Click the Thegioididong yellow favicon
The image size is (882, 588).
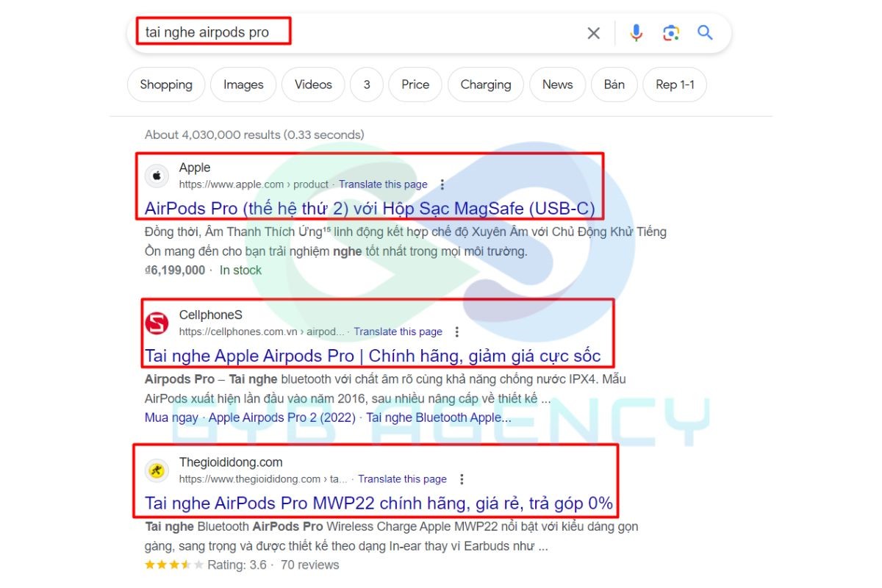(157, 470)
